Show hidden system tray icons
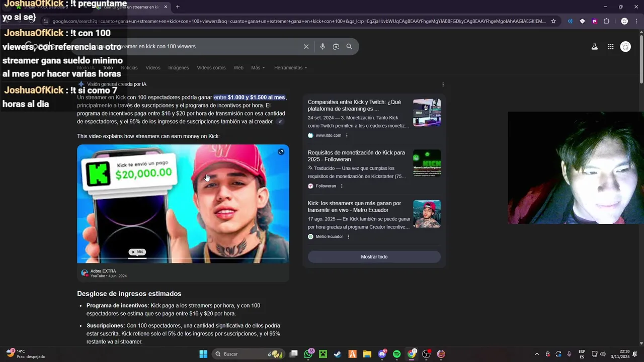 point(536,354)
